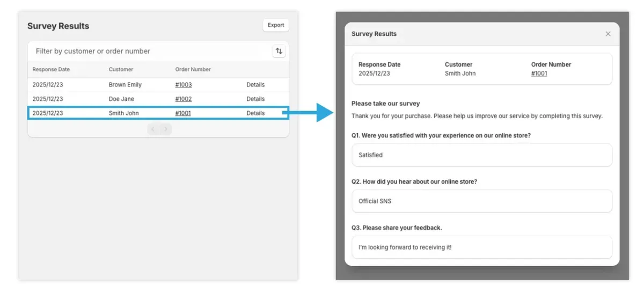
Task: Click the Customer column header
Action: pos(121,69)
